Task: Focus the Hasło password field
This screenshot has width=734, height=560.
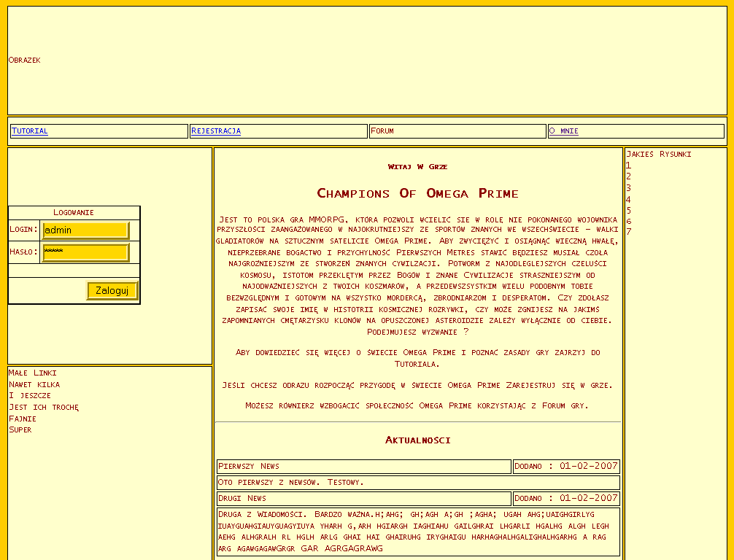Action: pyautogui.click(x=85, y=252)
